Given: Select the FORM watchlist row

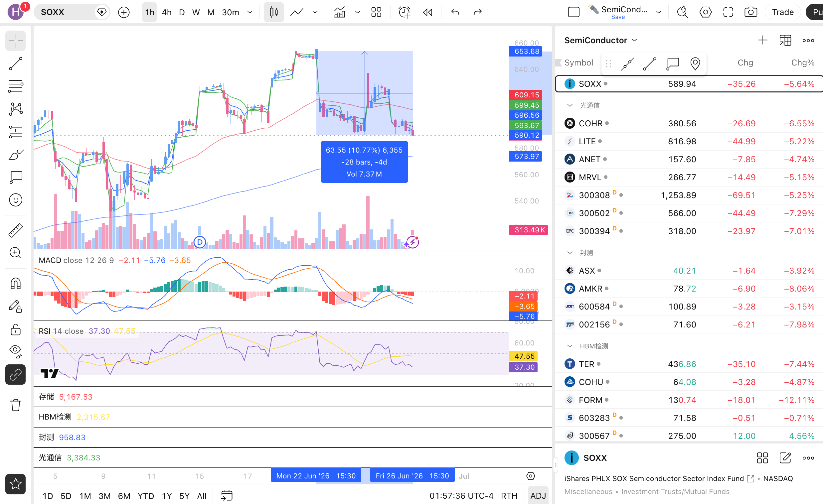Looking at the screenshot, I should point(689,400).
